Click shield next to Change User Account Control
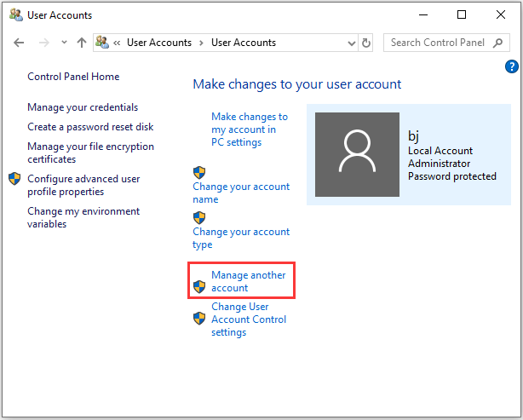The width and height of the screenshot is (523, 420). 199,319
